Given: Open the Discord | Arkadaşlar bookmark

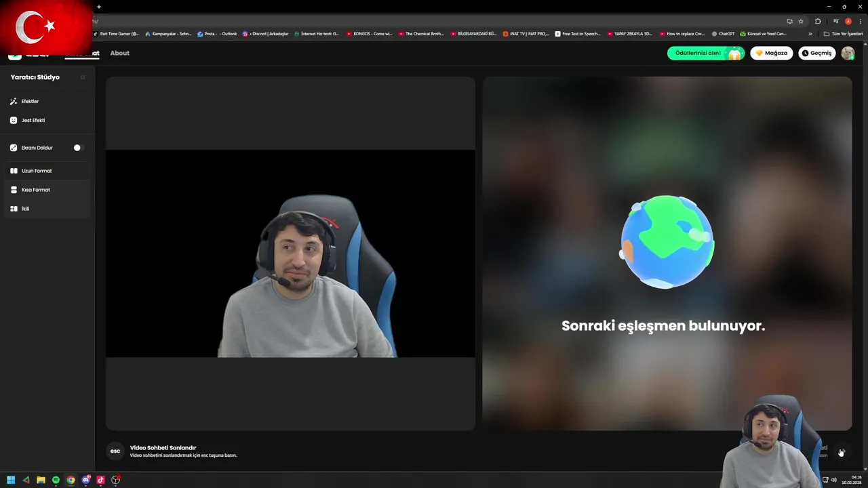Looking at the screenshot, I should (265, 34).
